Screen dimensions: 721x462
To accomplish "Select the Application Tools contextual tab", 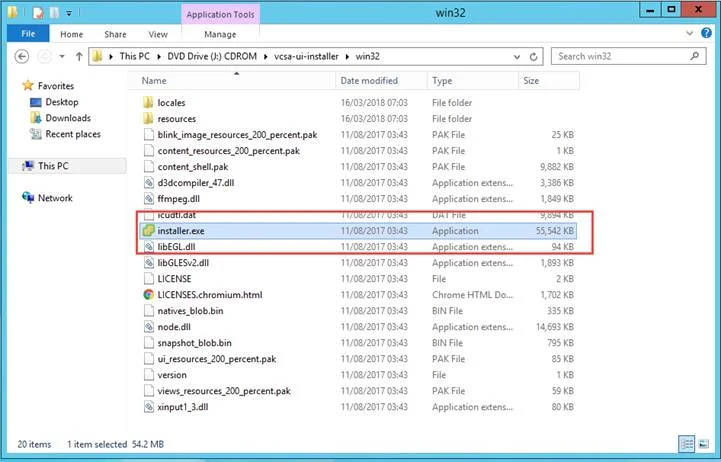I will pyautogui.click(x=220, y=14).
